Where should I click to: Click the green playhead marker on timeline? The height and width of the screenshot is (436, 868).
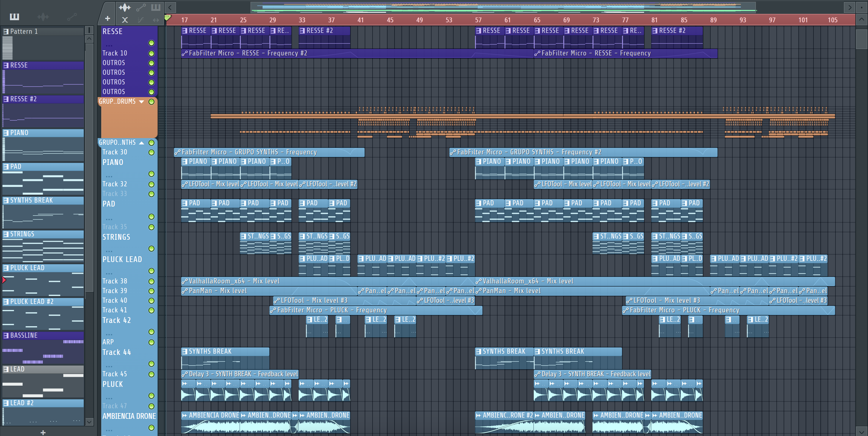168,18
